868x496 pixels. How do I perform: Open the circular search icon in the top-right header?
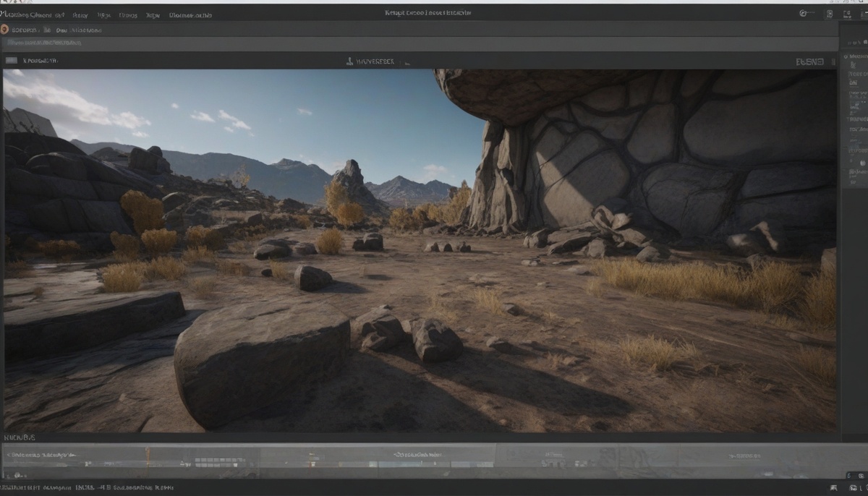(804, 13)
